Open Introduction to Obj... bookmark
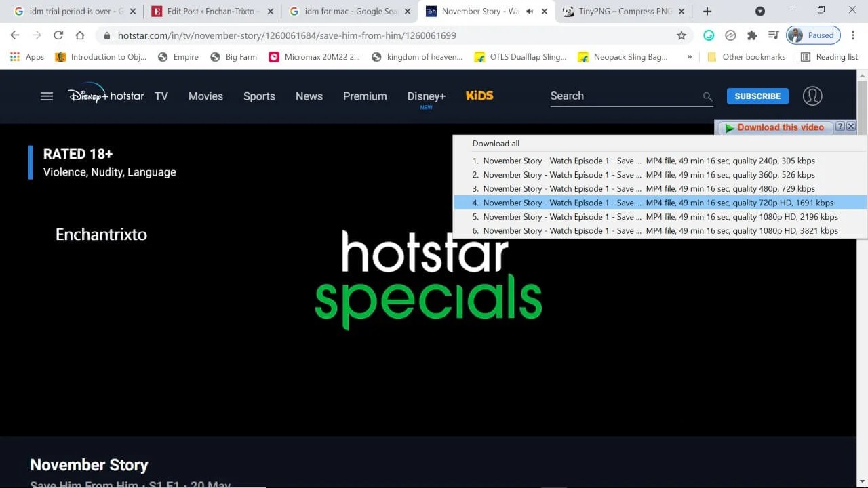 [101, 57]
